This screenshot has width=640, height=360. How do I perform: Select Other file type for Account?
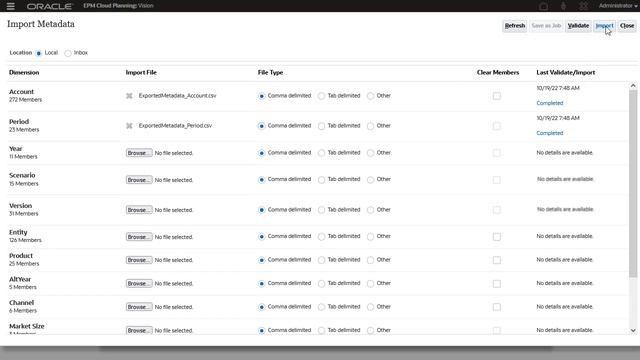tap(370, 96)
